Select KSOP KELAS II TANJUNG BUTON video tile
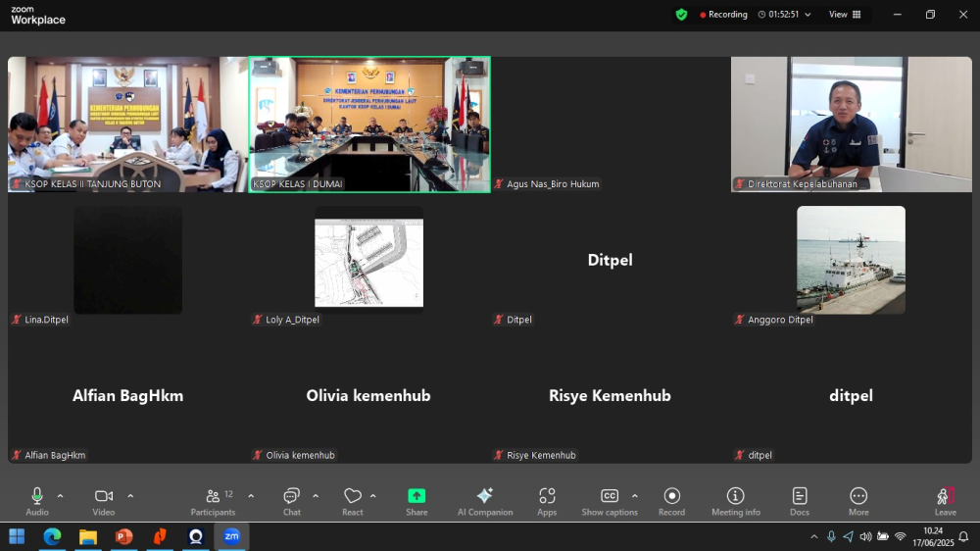The height and width of the screenshot is (551, 980). (x=127, y=125)
